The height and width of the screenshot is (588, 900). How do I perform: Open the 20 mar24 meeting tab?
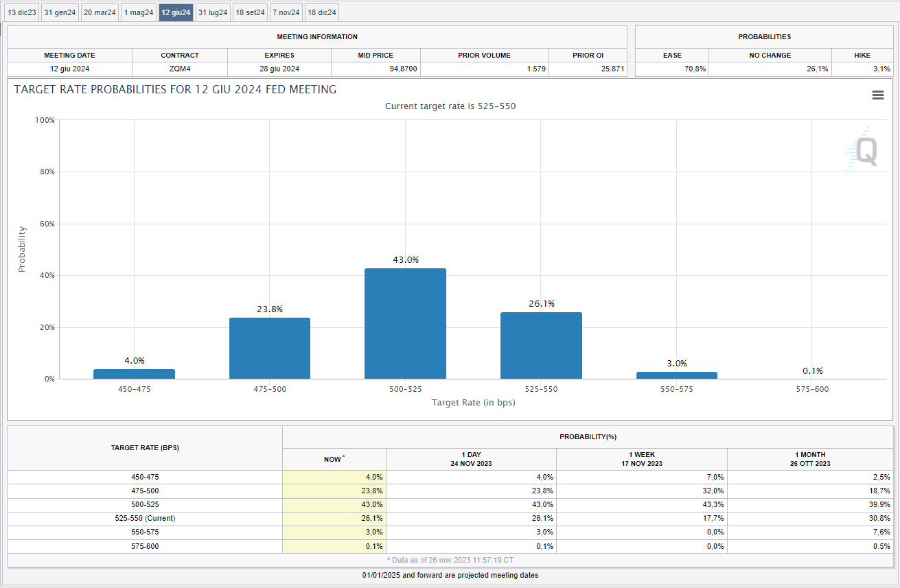[x=100, y=12]
